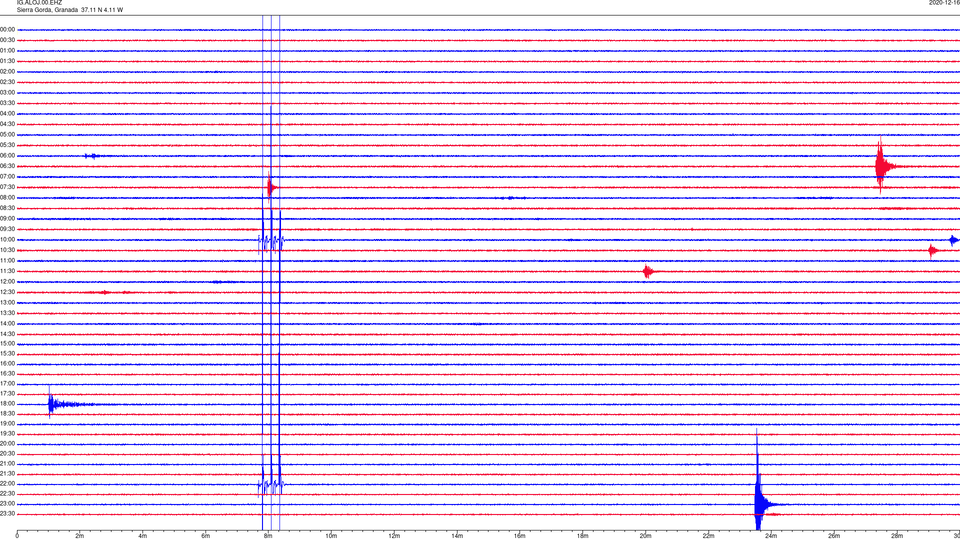Click the 0 tick on minute axis

click(17, 536)
